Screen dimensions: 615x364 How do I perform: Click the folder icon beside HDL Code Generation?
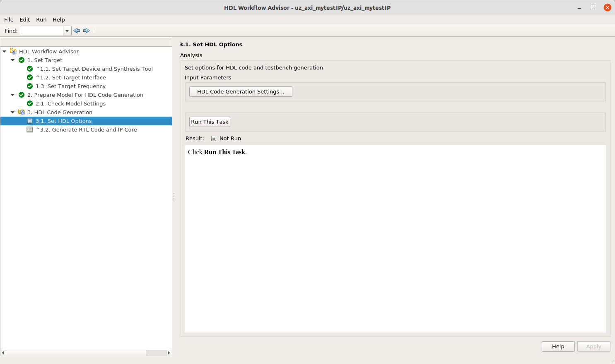click(x=22, y=112)
